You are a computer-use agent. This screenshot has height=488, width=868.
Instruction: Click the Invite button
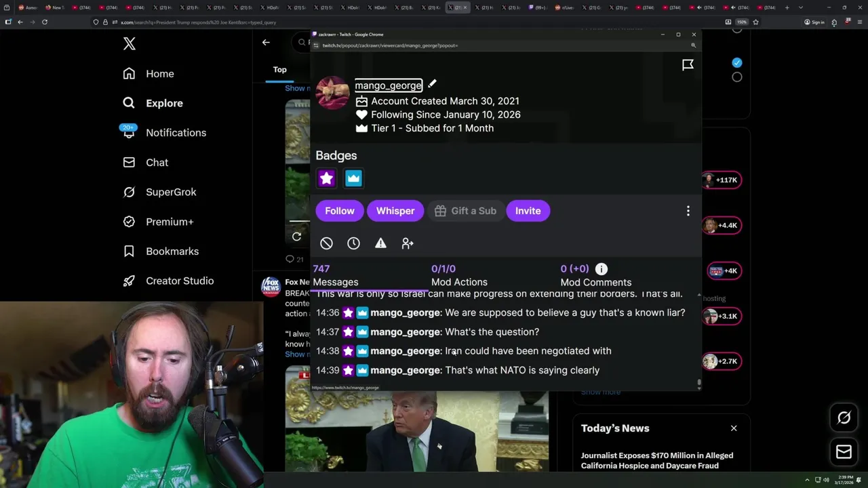(x=528, y=211)
